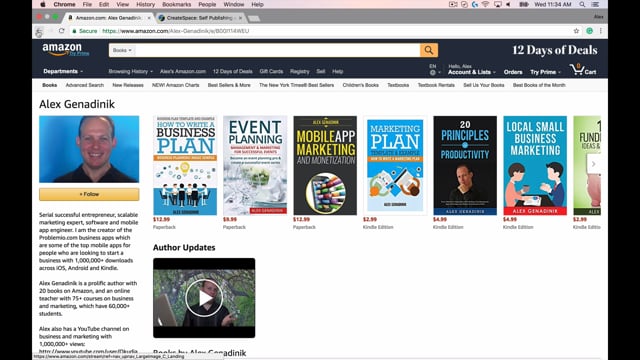This screenshot has height=360, width=640.
Task: Reload the page with refresh icon
Action: coord(62,31)
